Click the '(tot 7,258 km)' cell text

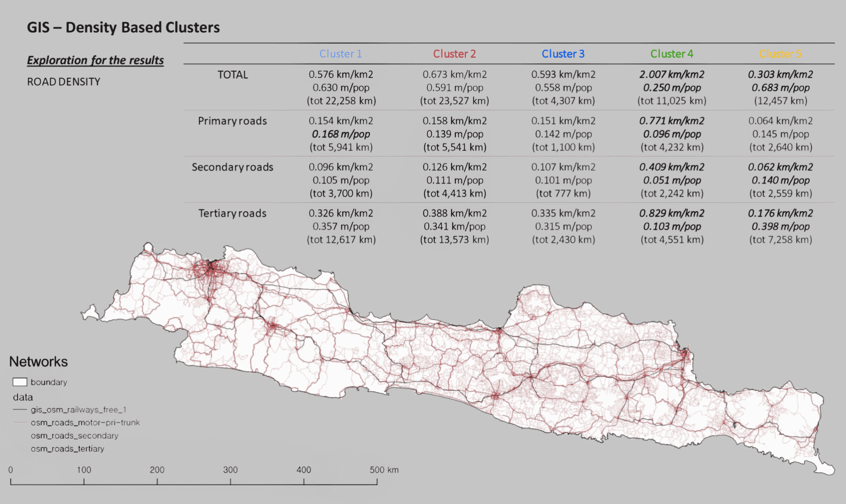[x=781, y=240]
